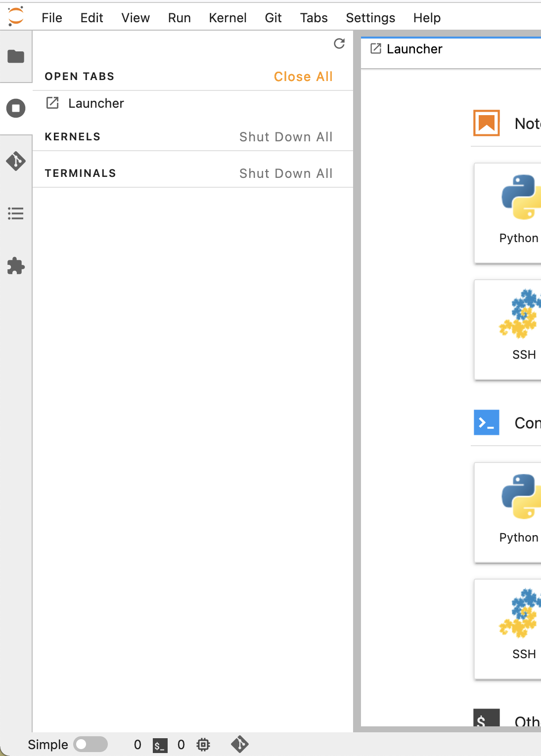Open the Git sidebar panel icon
541x756 pixels.
coord(16,161)
